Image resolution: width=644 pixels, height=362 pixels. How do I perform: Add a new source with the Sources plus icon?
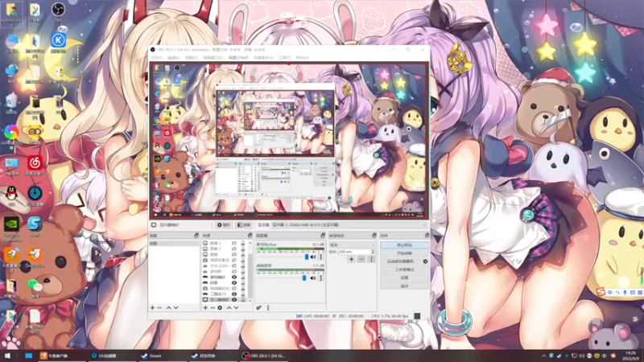click(x=205, y=307)
